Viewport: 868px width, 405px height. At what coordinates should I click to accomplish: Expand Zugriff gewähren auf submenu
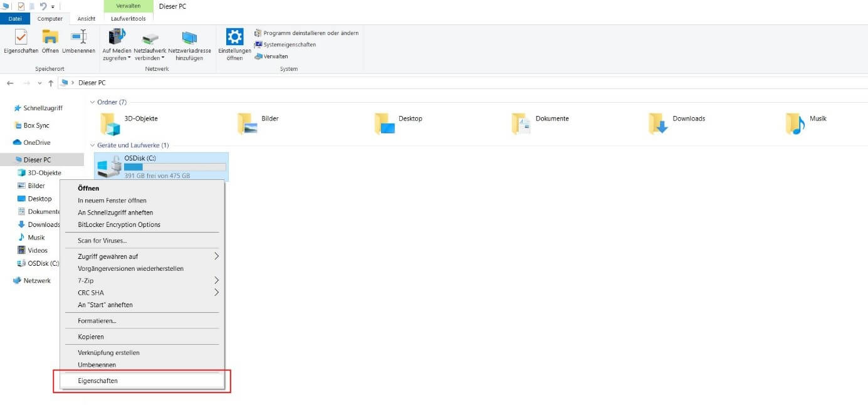[142, 256]
